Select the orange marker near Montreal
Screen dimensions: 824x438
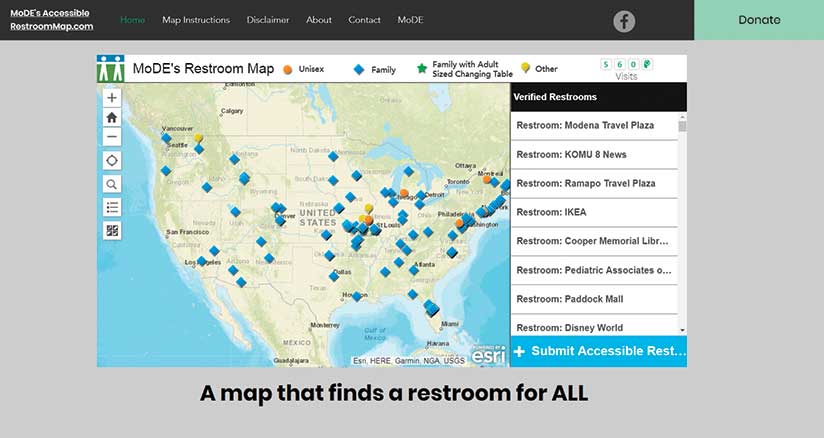click(x=487, y=179)
